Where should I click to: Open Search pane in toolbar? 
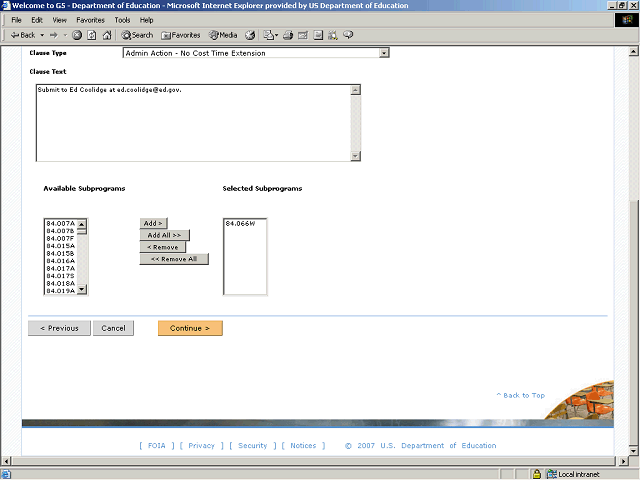pos(137,35)
